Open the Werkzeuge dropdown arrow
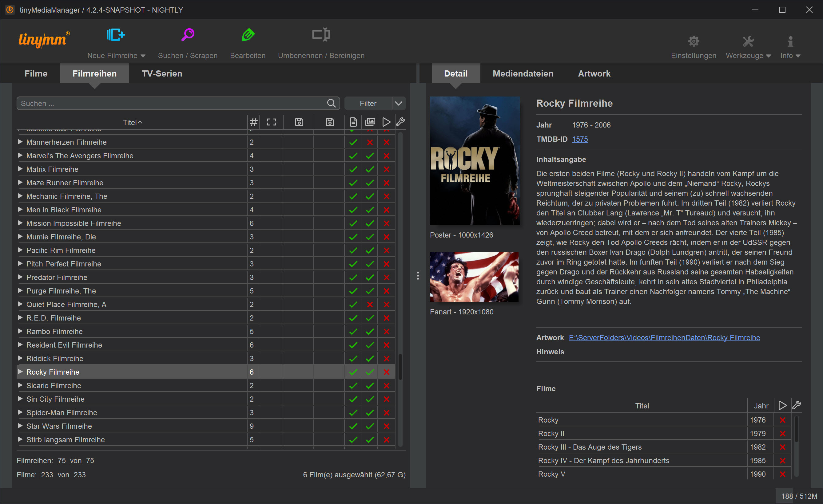This screenshot has height=504, width=823. (x=768, y=56)
